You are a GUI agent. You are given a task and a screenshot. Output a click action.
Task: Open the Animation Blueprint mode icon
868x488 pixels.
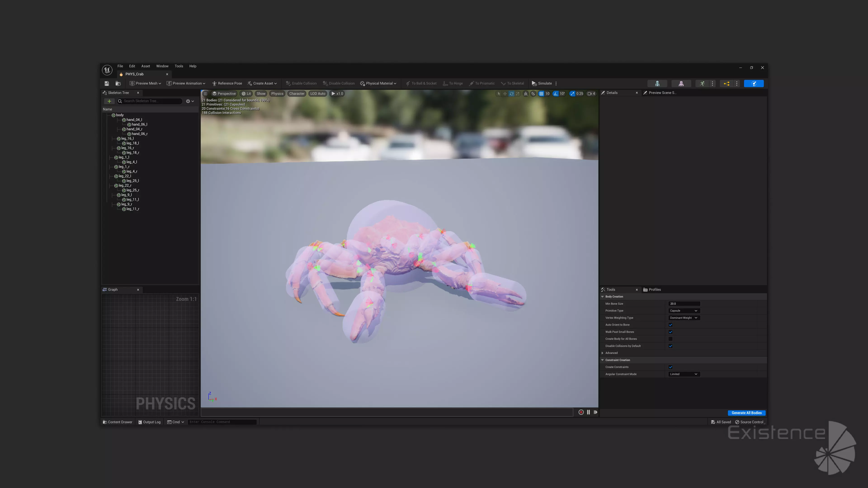[726, 84]
